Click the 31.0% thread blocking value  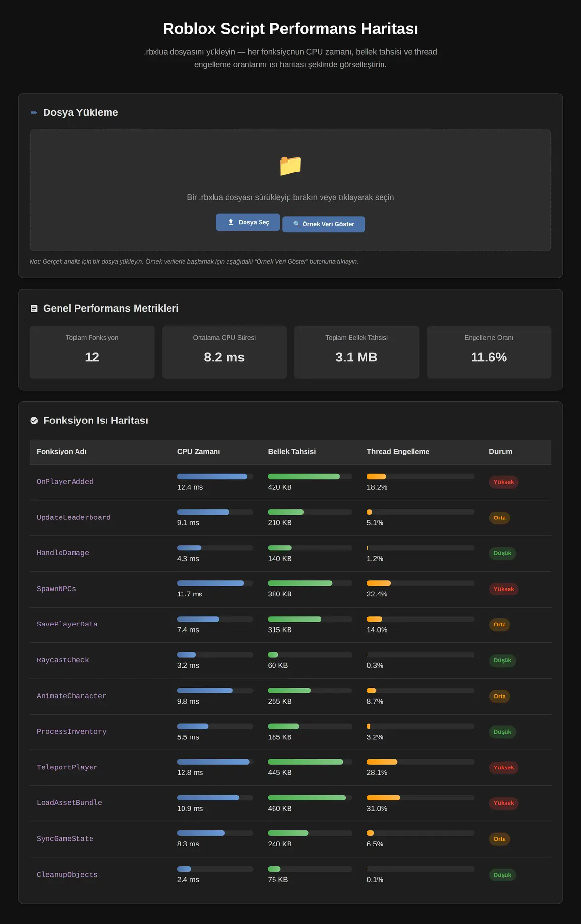coord(377,808)
